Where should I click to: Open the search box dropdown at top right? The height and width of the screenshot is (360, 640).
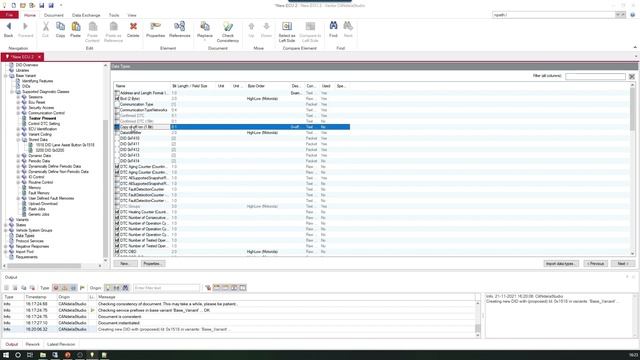click(618, 15)
